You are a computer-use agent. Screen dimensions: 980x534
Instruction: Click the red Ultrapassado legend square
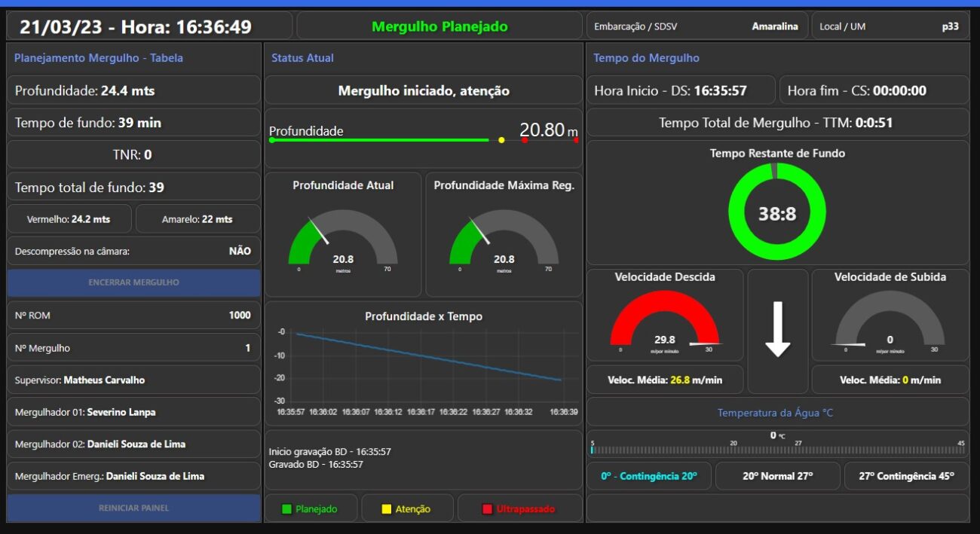click(487, 509)
